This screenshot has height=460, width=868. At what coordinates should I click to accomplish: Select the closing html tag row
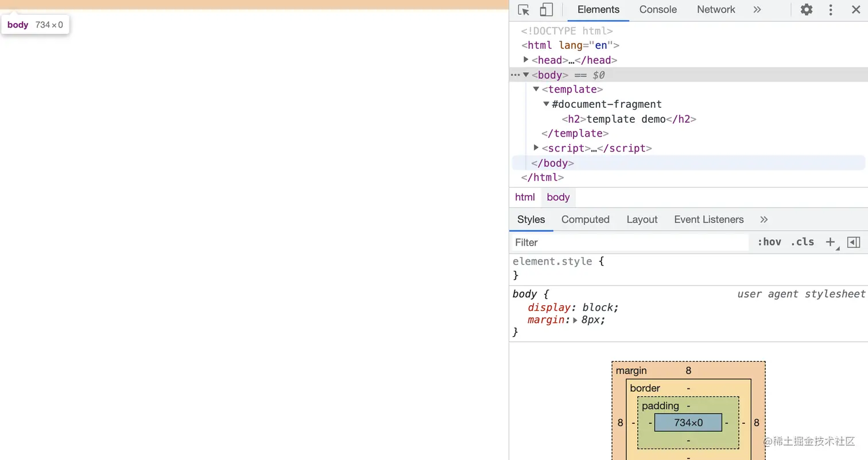point(542,177)
